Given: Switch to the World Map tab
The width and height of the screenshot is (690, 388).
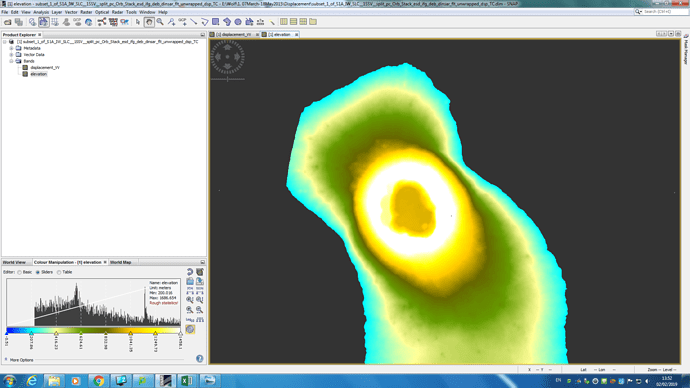Looking at the screenshot, I should coord(121,262).
